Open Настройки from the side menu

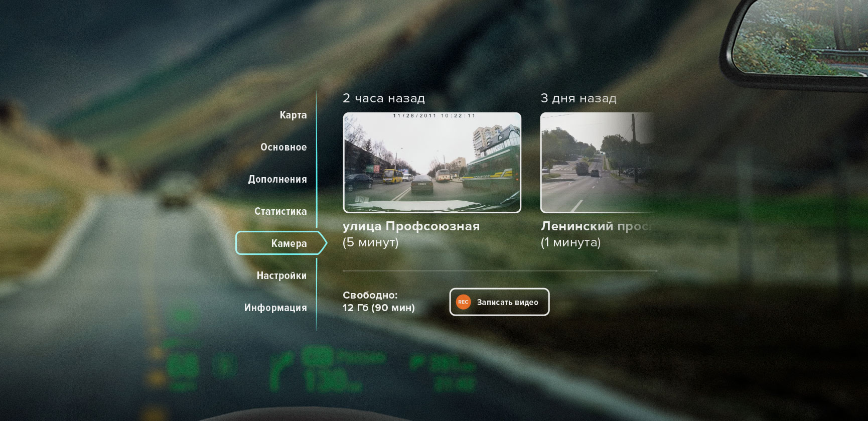tap(281, 275)
